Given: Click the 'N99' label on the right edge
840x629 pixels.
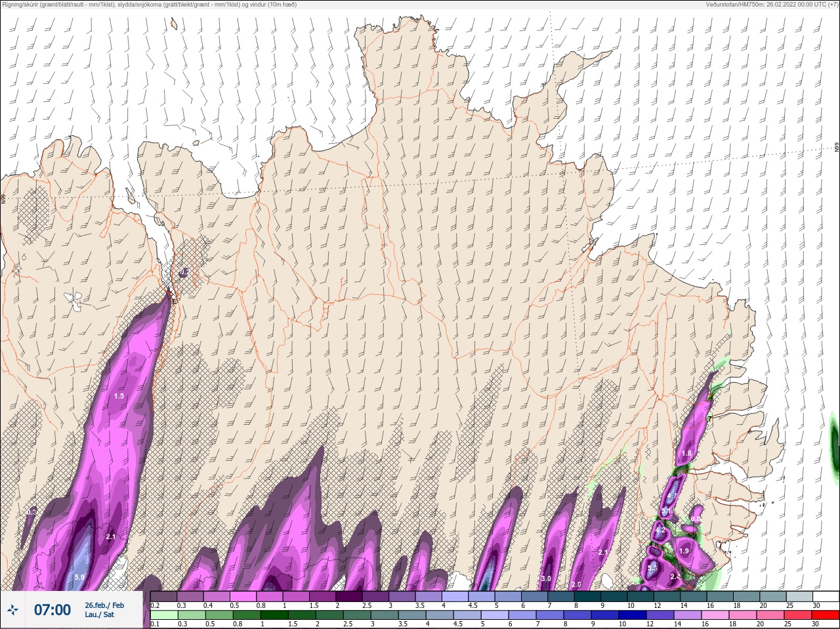Looking at the screenshot, I should click(x=837, y=148).
